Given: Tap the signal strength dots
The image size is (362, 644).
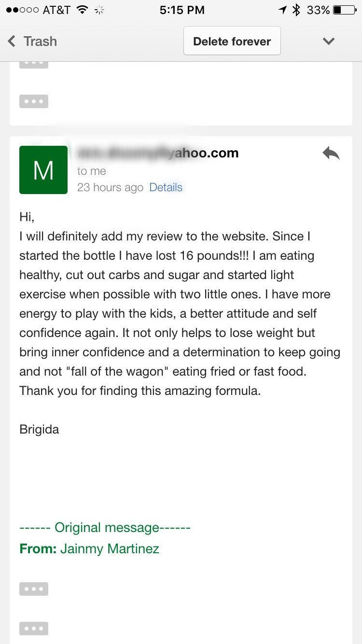Looking at the screenshot, I should (x=22, y=10).
